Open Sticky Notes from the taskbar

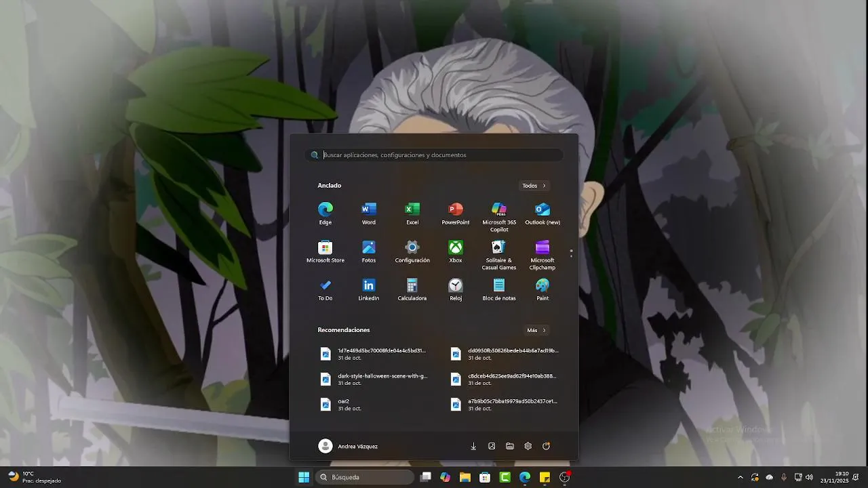[545, 477]
